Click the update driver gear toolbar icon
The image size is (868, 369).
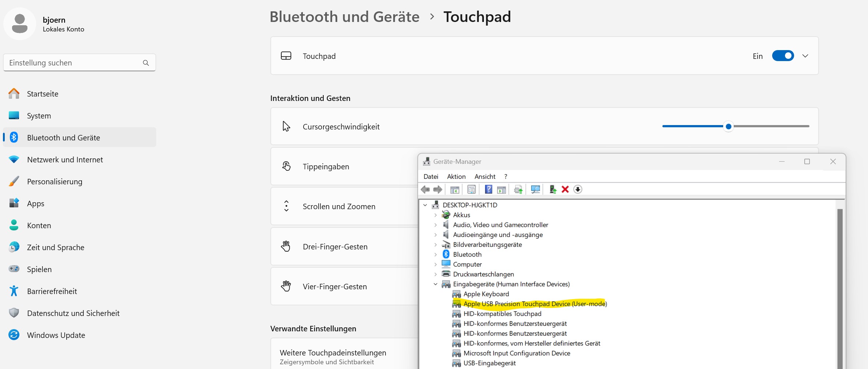coord(518,189)
